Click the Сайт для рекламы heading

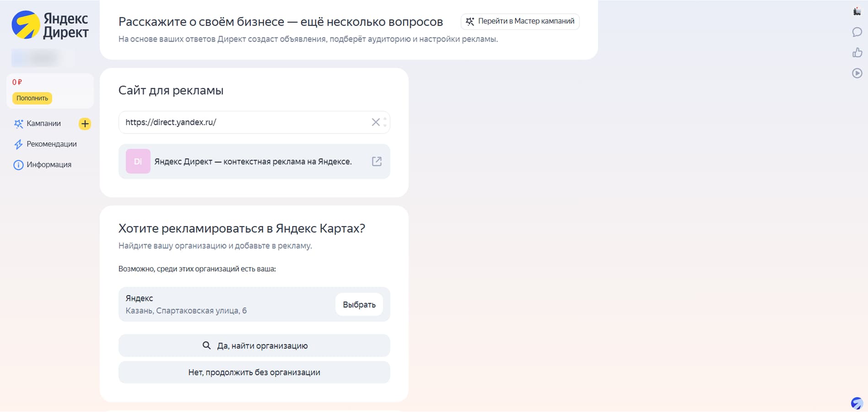(x=171, y=91)
